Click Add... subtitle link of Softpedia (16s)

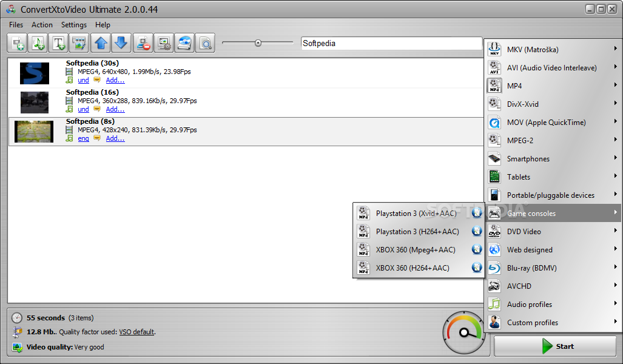click(x=115, y=109)
